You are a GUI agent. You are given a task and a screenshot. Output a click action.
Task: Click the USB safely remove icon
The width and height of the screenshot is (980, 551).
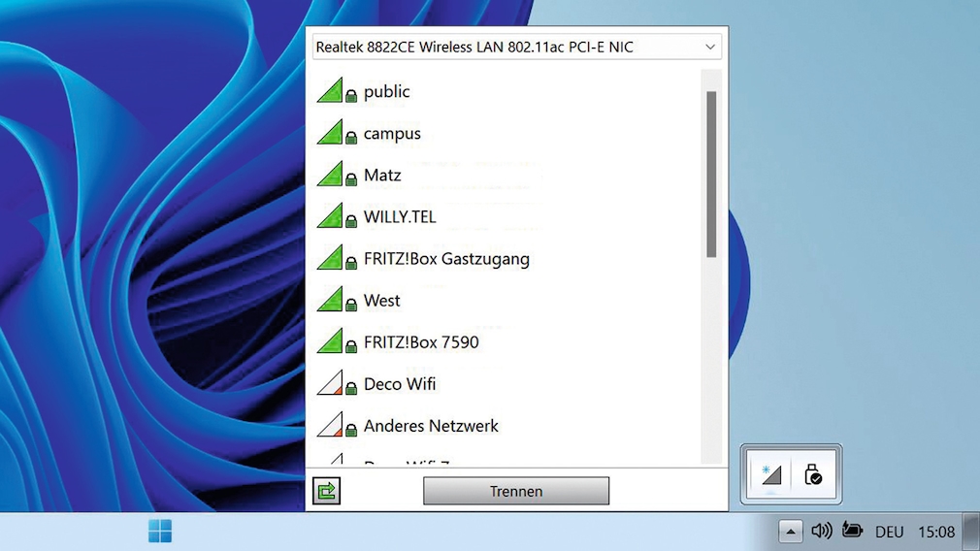tap(813, 474)
